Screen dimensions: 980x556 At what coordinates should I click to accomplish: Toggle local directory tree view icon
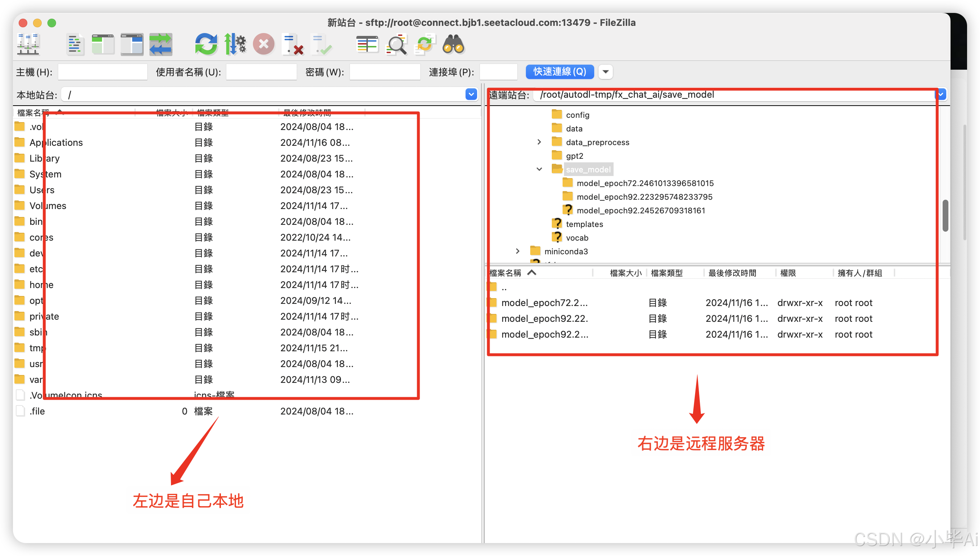tap(103, 45)
